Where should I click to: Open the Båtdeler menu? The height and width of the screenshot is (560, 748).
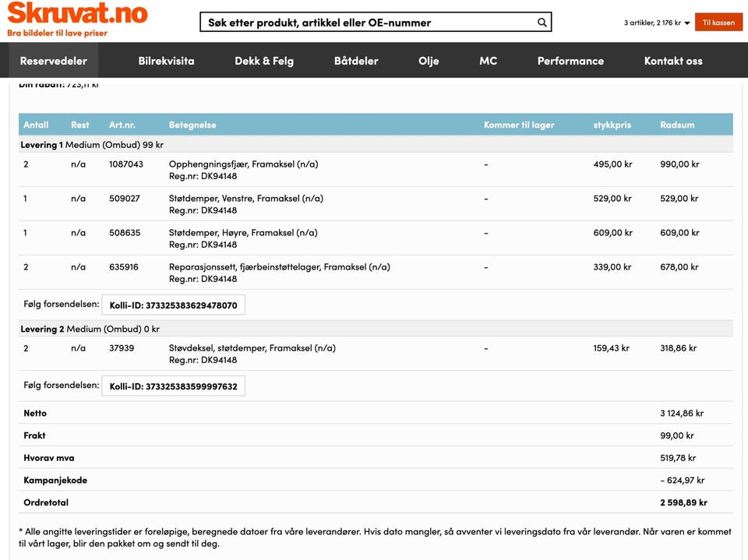click(356, 61)
